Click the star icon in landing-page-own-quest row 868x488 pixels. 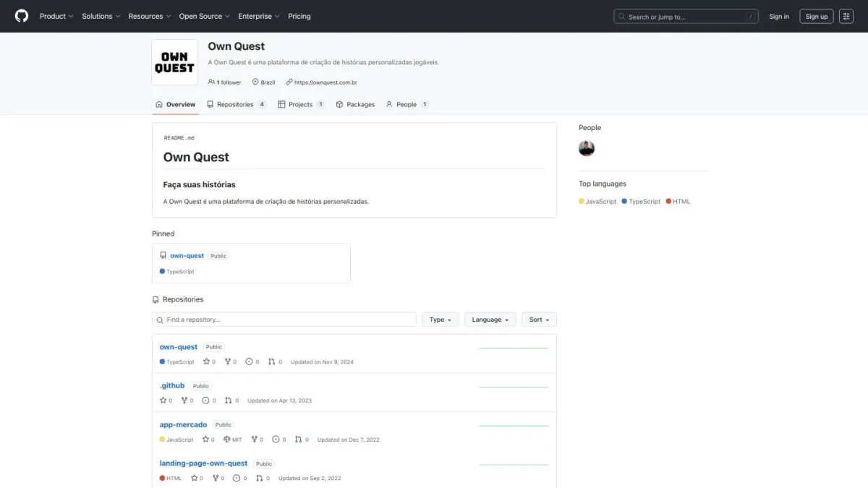click(194, 478)
